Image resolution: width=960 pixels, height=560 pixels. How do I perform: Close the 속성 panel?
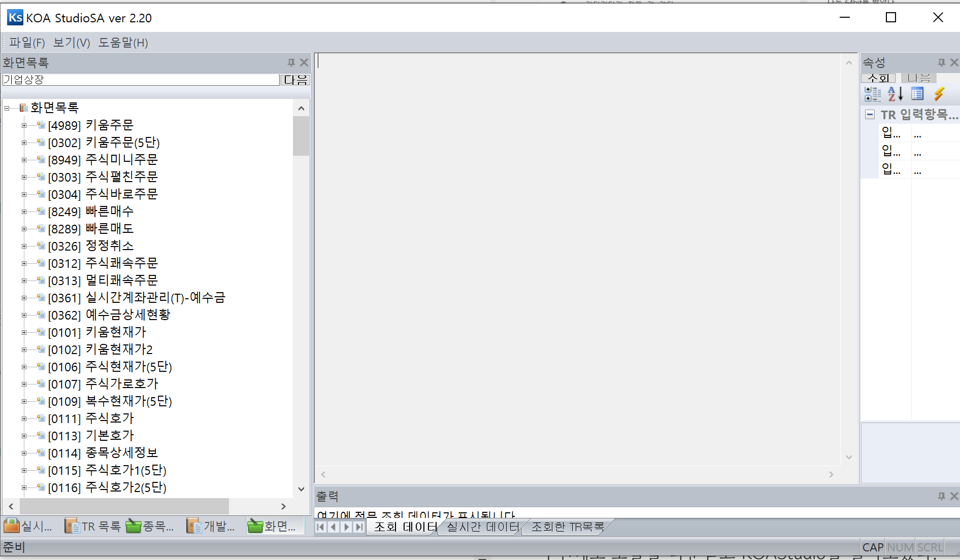tap(954, 62)
